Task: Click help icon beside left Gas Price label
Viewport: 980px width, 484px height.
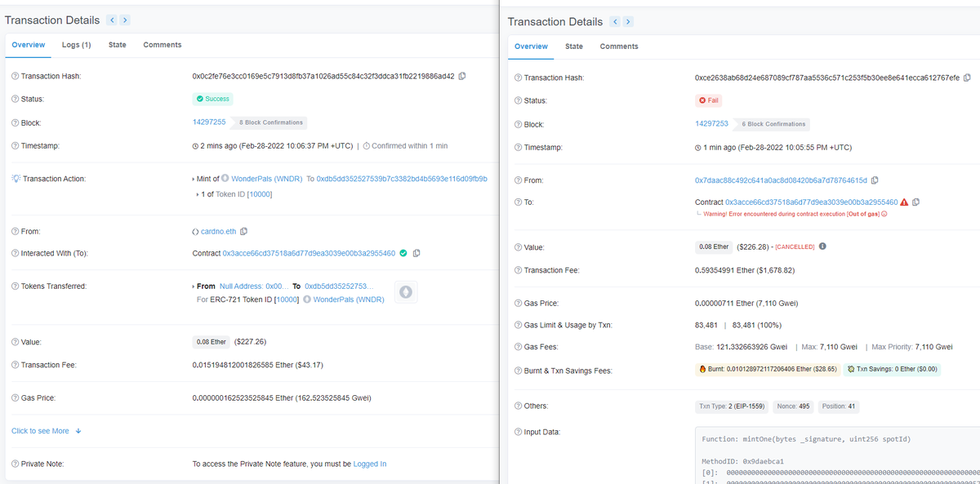Action: pyautogui.click(x=15, y=397)
